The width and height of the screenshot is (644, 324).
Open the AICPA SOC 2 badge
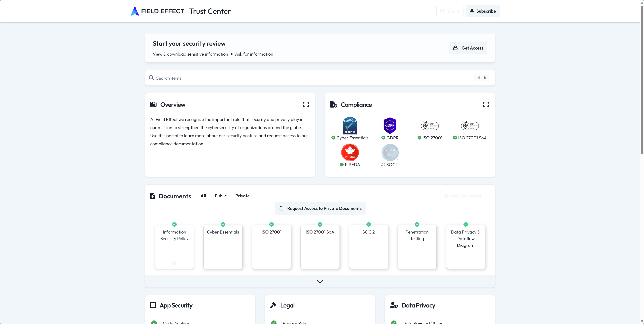pyautogui.click(x=390, y=152)
